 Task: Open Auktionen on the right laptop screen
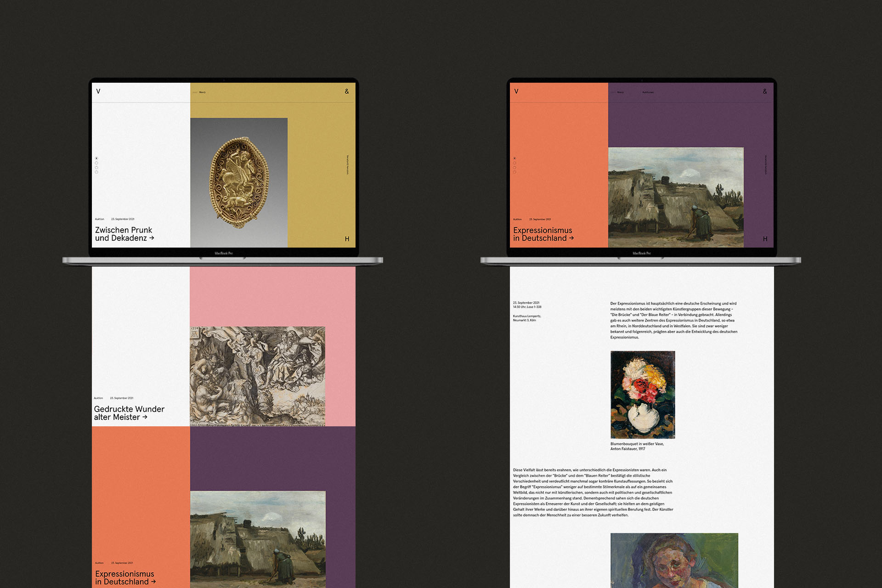pyautogui.click(x=648, y=92)
